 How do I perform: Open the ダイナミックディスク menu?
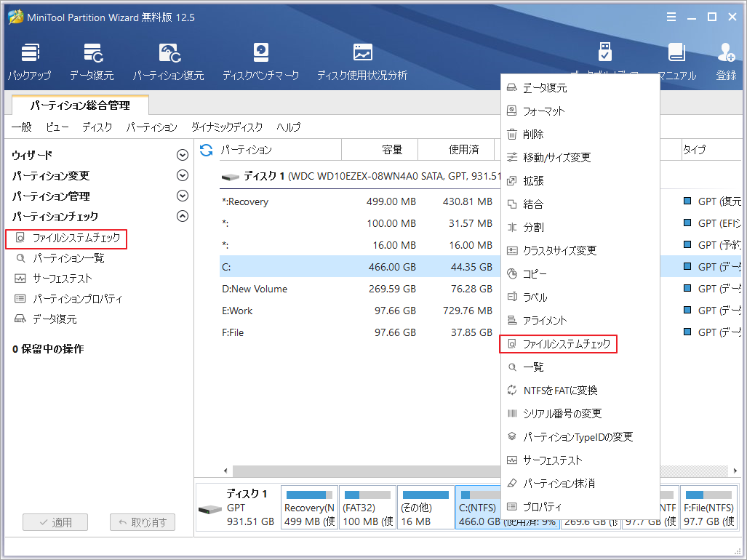point(227,127)
